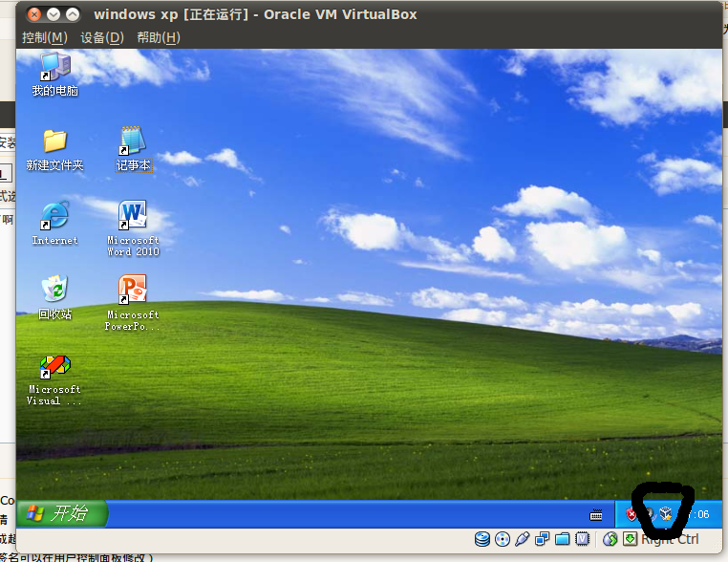Image resolution: width=728 pixels, height=562 pixels.
Task: Open the 控制(M) menu
Action: [45, 37]
